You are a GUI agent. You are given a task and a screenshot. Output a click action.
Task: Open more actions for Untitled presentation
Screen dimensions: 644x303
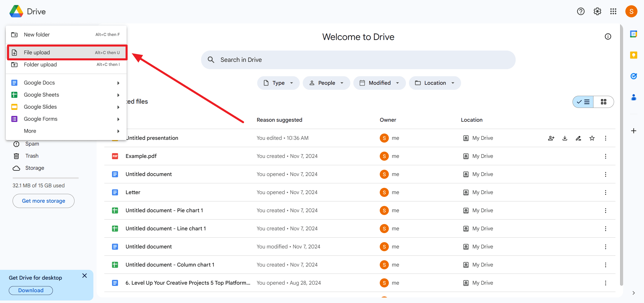click(x=605, y=138)
